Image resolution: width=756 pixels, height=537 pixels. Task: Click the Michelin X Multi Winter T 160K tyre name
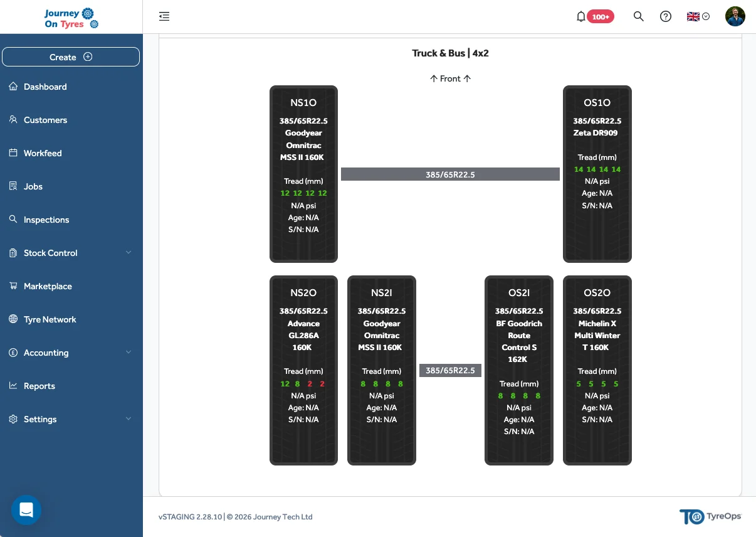pyautogui.click(x=597, y=335)
